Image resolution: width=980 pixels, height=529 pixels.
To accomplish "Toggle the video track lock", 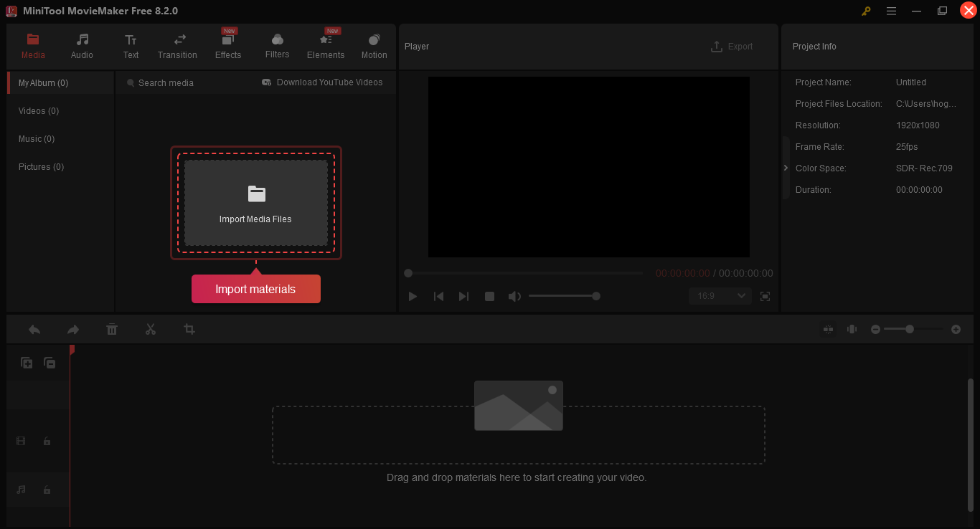I will click(x=47, y=442).
